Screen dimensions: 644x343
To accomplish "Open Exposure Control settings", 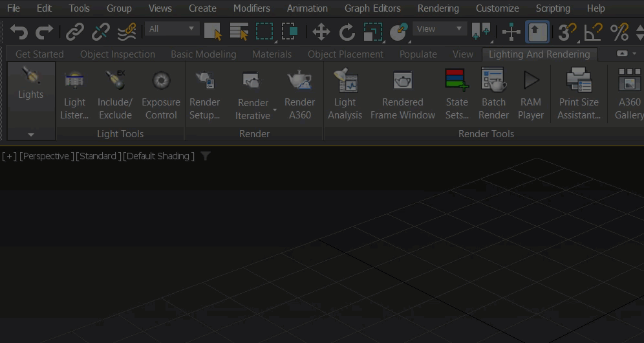I will point(161,95).
